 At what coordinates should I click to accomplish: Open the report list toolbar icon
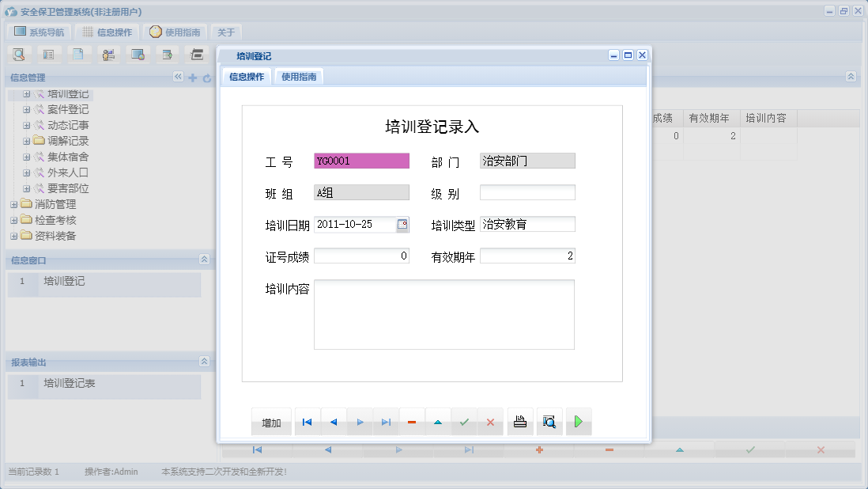(48, 54)
